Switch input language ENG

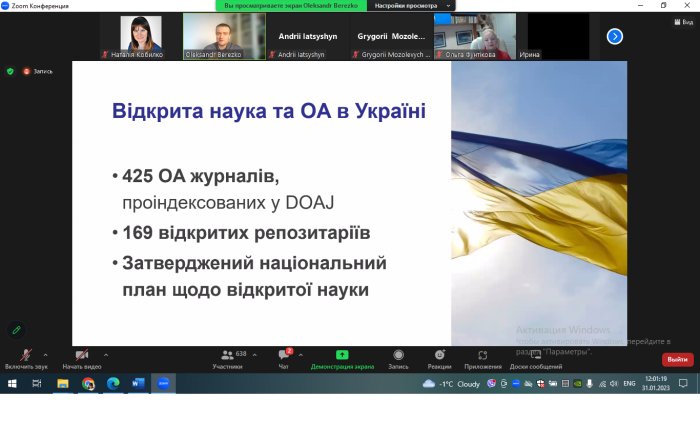point(629,384)
